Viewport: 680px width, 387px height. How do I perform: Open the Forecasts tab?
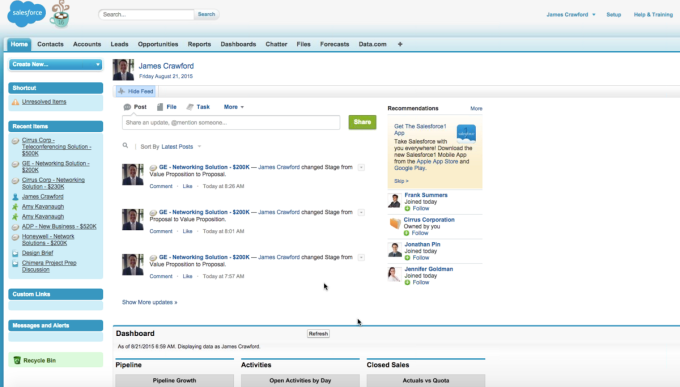pos(334,44)
